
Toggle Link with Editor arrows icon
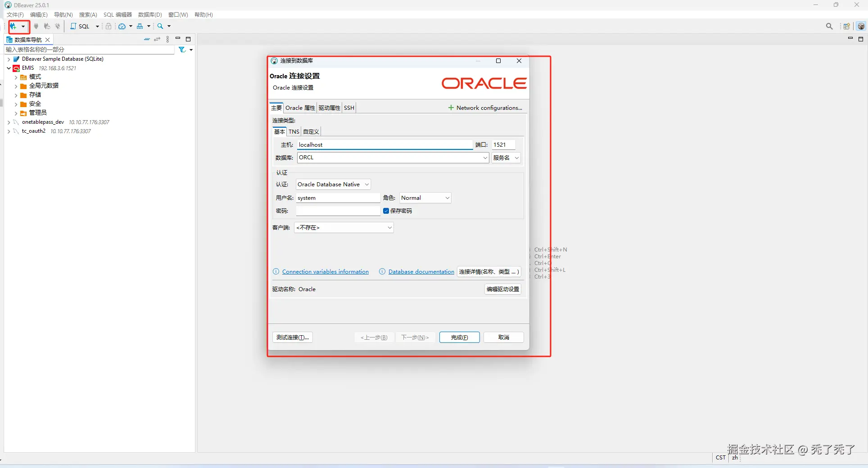pyautogui.click(x=157, y=40)
